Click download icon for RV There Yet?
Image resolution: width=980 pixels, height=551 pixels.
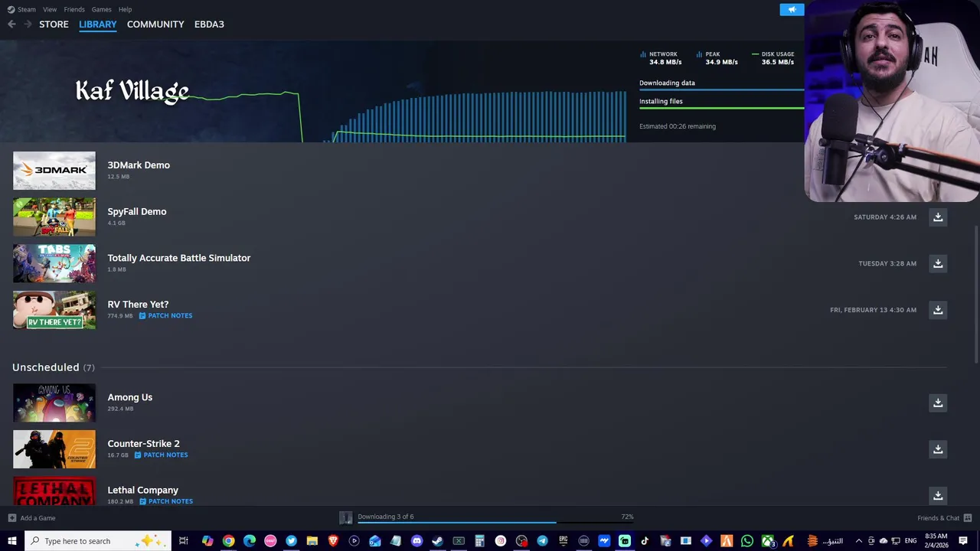938,310
